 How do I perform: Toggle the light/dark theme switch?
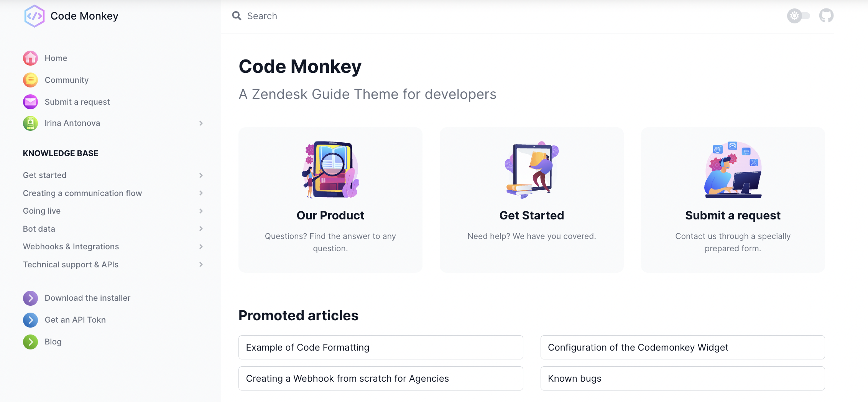tap(799, 16)
